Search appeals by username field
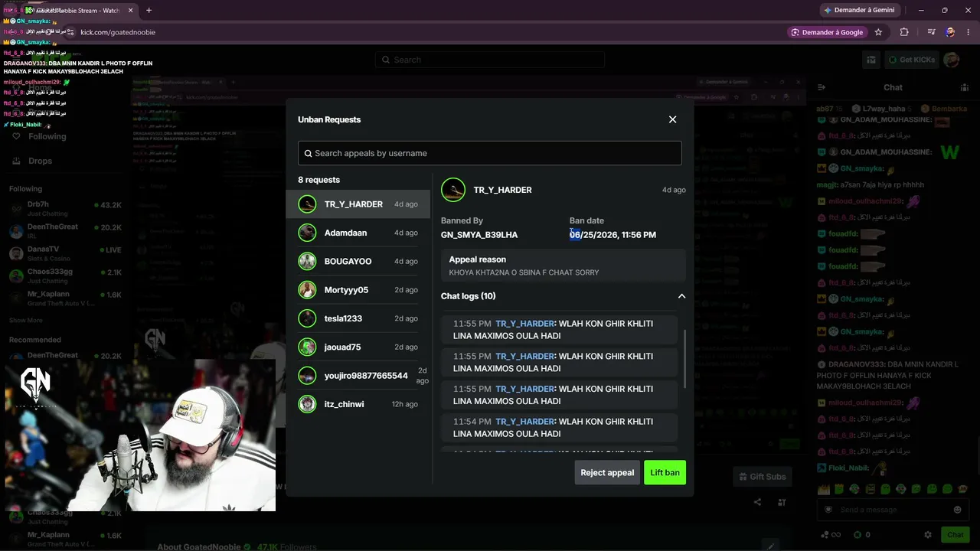Viewport: 980px width, 551px height. tap(490, 153)
